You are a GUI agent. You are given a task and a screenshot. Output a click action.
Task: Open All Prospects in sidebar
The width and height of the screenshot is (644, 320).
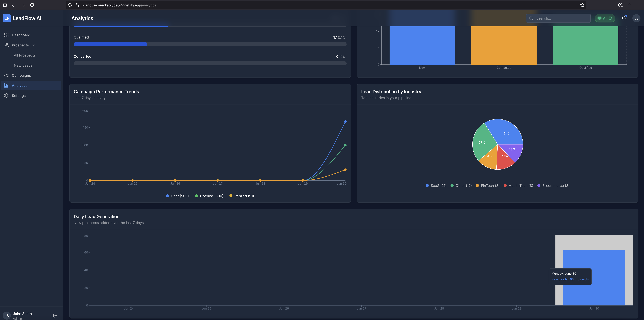tap(25, 55)
